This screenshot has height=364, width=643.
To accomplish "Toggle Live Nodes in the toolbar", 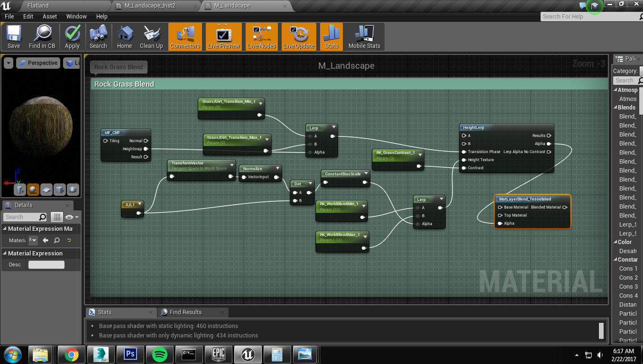I will pos(261,37).
